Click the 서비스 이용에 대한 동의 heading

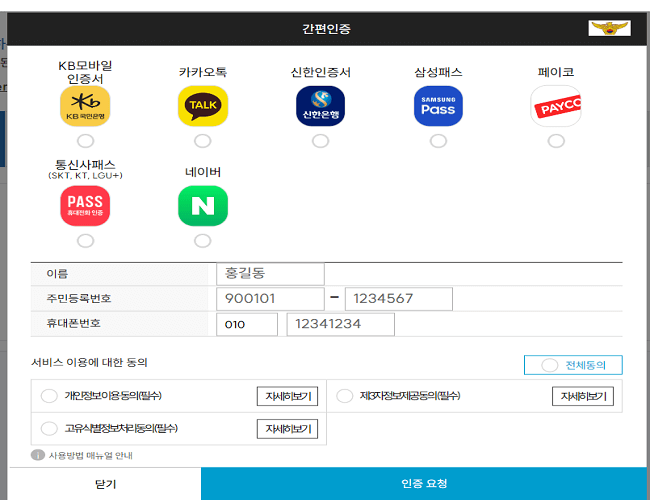90,363
